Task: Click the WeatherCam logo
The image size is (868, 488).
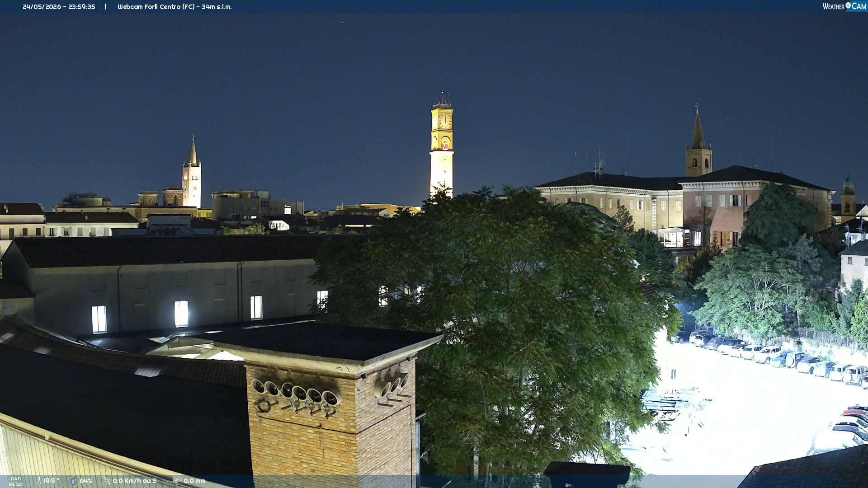Action: click(844, 6)
